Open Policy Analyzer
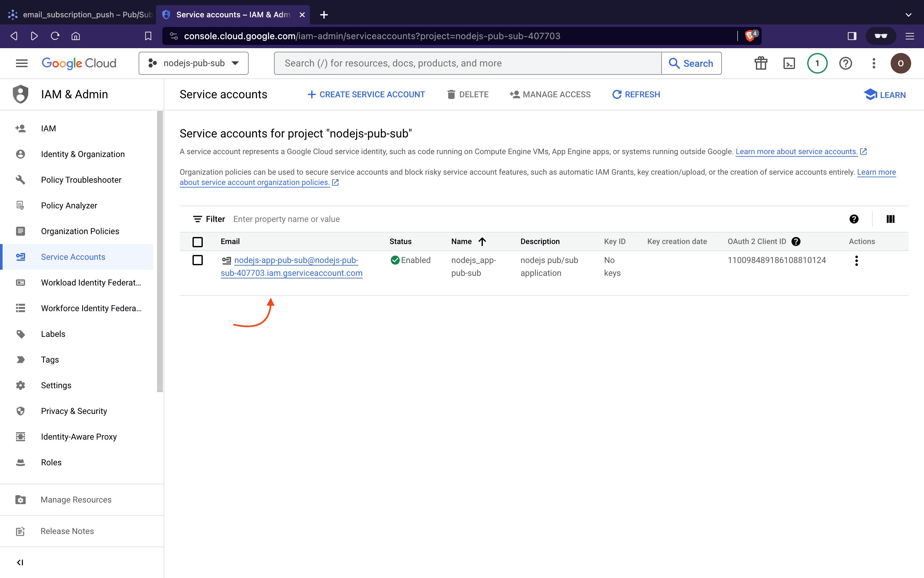Screen dimensions: 924x578 [77, 205]
